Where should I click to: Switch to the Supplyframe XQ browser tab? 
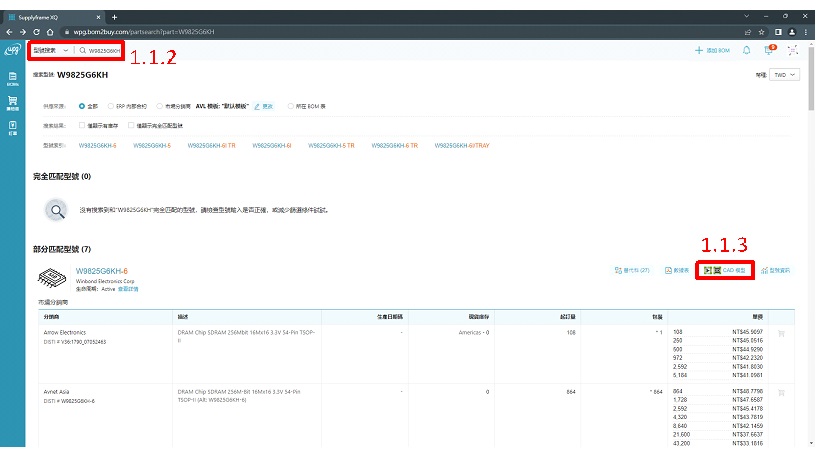52,17
